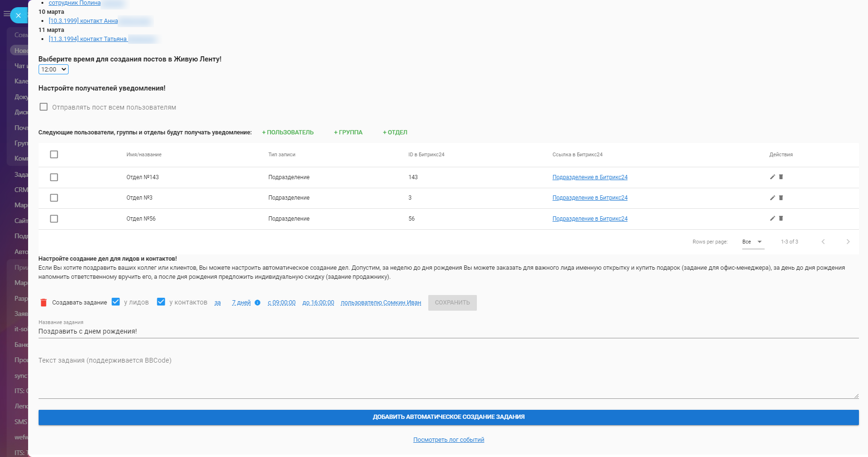Open the 7 дней period selector
The width and height of the screenshot is (868, 457).
(x=241, y=303)
